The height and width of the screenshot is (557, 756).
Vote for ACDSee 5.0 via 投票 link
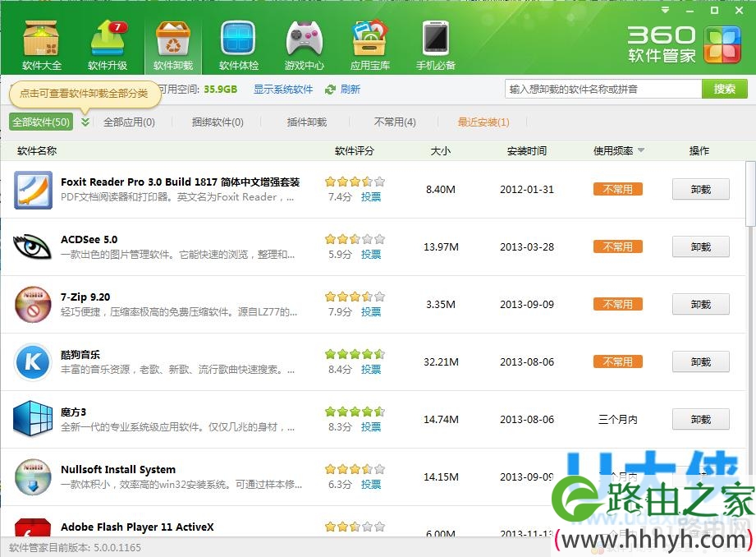pyautogui.click(x=371, y=255)
